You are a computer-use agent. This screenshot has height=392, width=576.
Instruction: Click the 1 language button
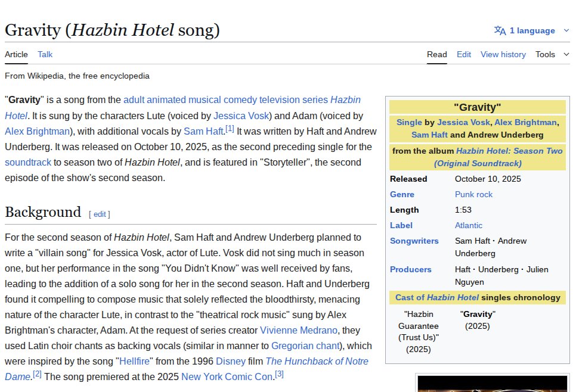click(531, 30)
